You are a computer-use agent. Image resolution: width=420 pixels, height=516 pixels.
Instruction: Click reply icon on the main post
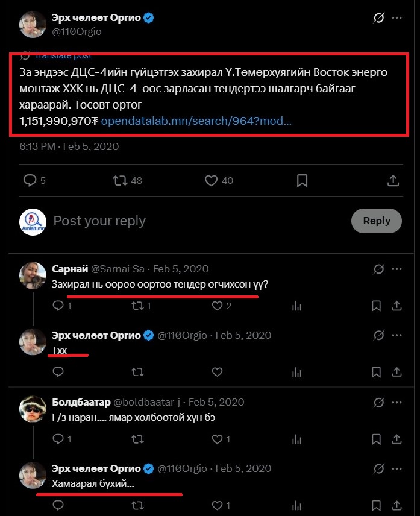[x=30, y=180]
